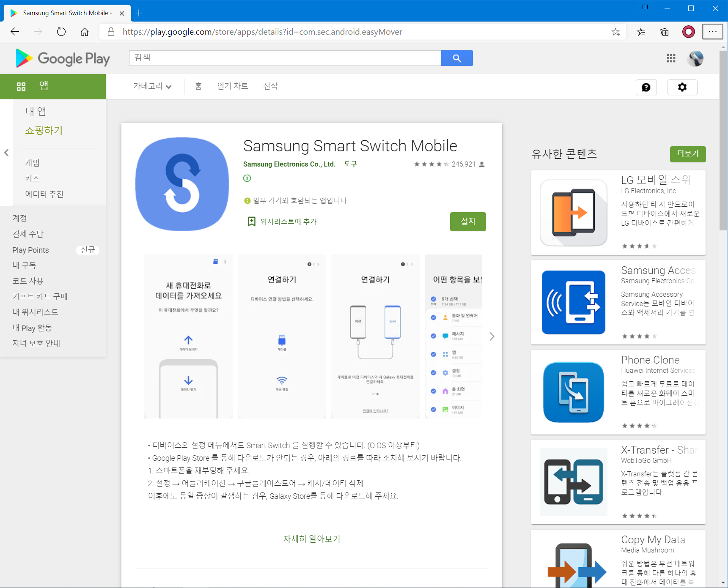Click the browser back arrow
The image size is (728, 588).
point(15,32)
